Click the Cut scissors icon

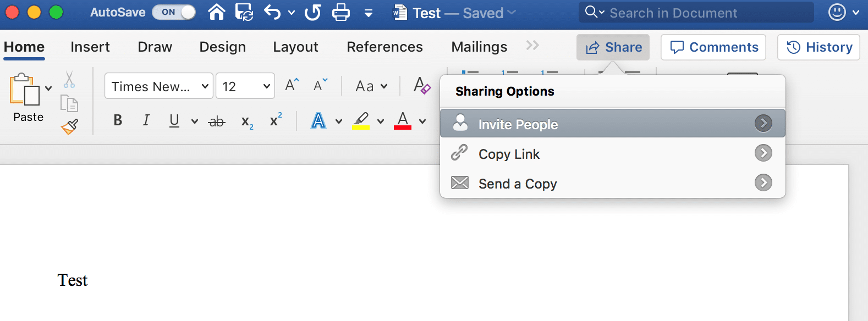tap(69, 80)
